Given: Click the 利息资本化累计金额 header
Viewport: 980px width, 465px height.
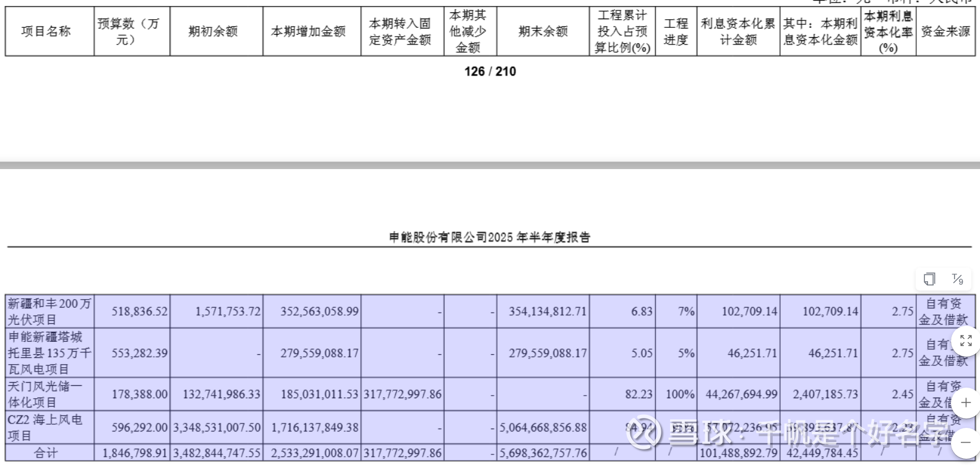Looking at the screenshot, I should tap(738, 31).
